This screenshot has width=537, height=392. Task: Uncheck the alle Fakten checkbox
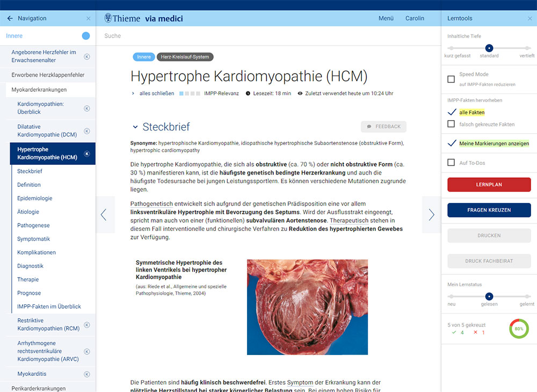tap(452, 112)
